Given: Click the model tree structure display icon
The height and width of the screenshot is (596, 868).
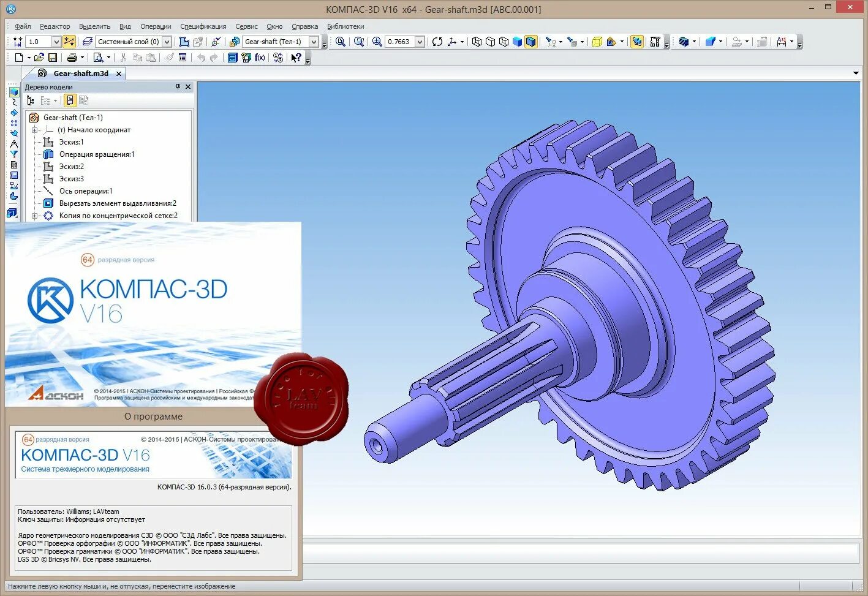Looking at the screenshot, I should 30,100.
